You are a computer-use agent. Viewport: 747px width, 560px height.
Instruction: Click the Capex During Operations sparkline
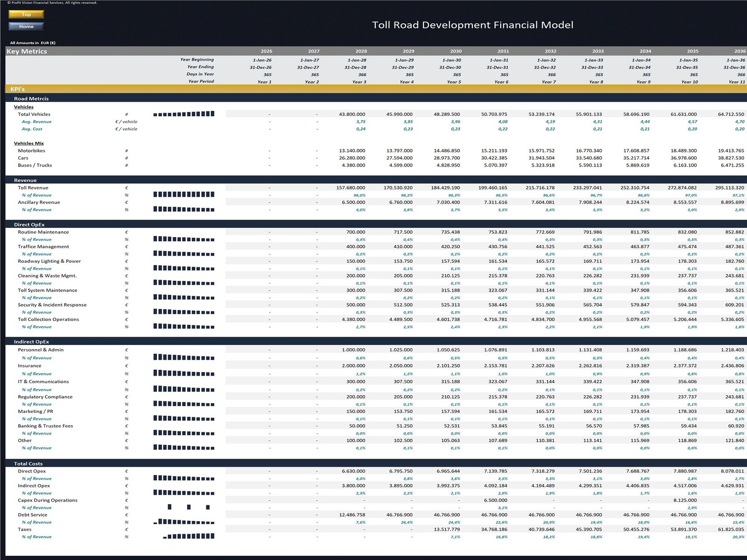click(184, 507)
